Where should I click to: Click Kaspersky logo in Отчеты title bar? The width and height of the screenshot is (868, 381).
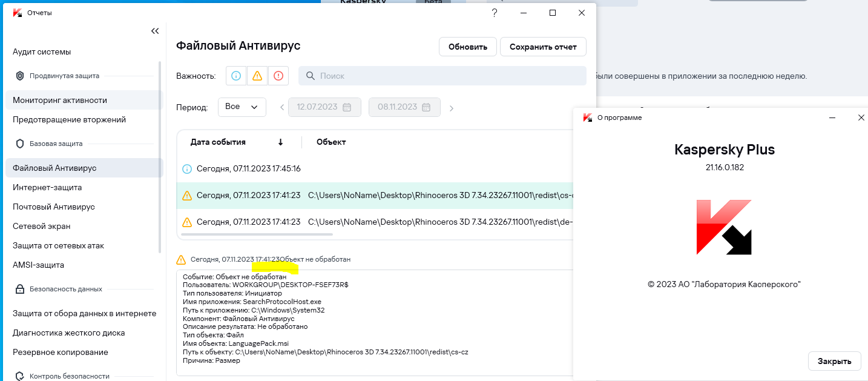(x=18, y=13)
